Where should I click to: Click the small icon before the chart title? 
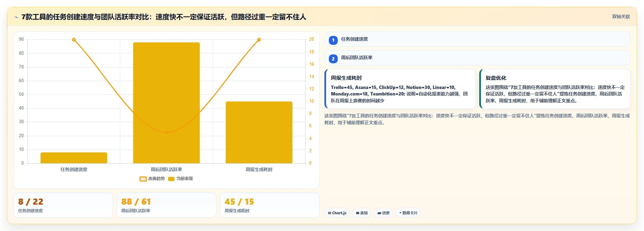point(16,17)
